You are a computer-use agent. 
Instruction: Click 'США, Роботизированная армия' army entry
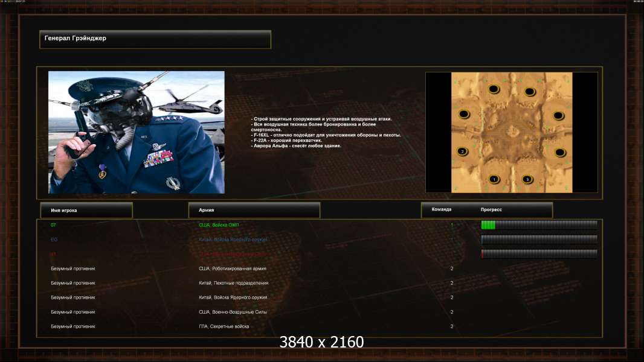[x=233, y=268]
